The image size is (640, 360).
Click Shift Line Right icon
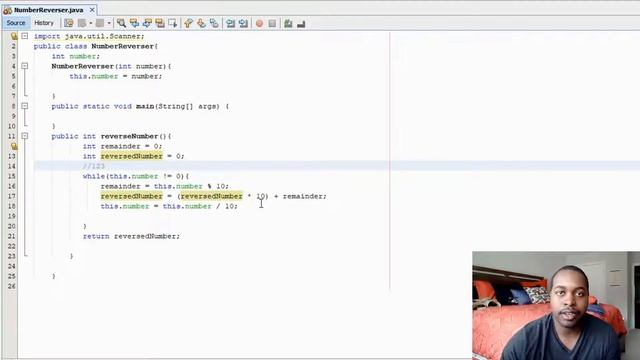click(243, 23)
